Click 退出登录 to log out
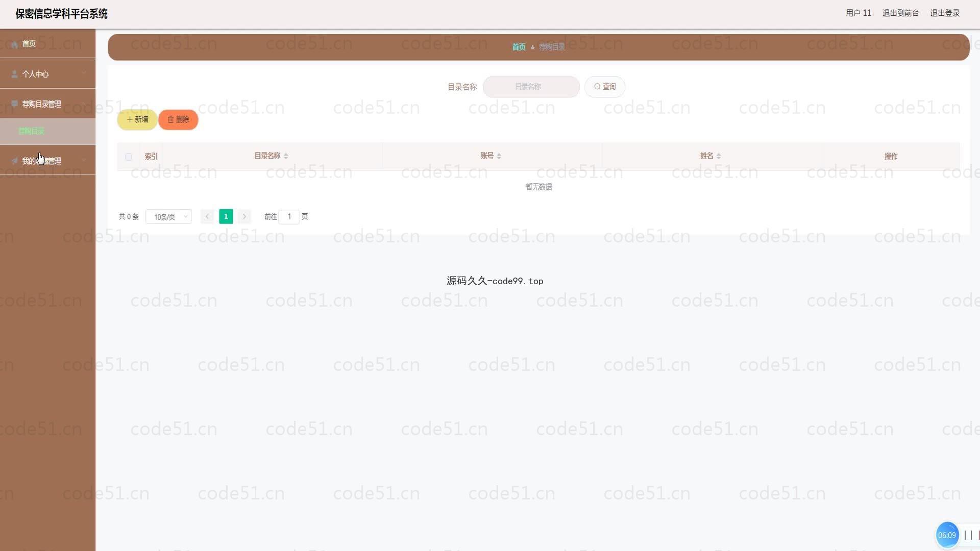The image size is (980, 551). (945, 13)
